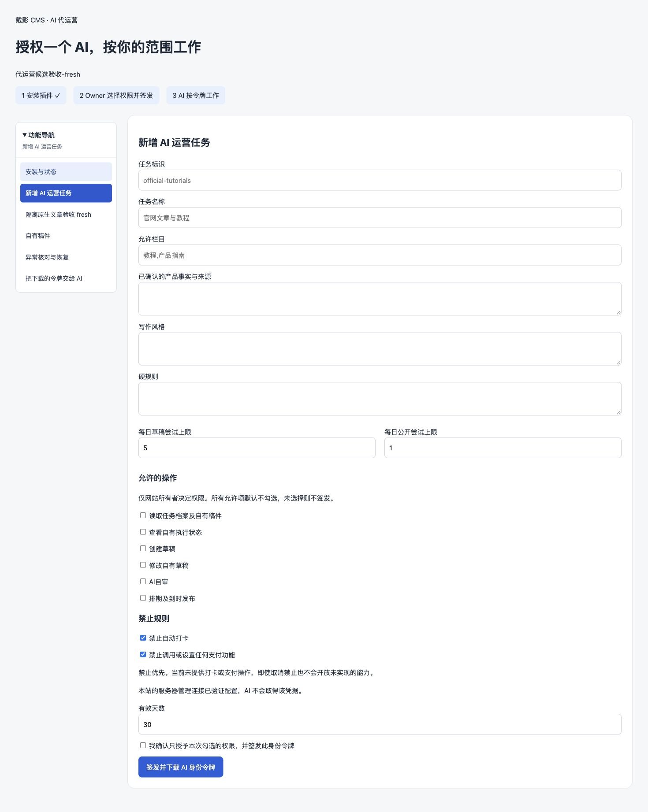Select step 2 Owner 选择权限并签发
This screenshot has height=812, width=648.
(x=116, y=96)
